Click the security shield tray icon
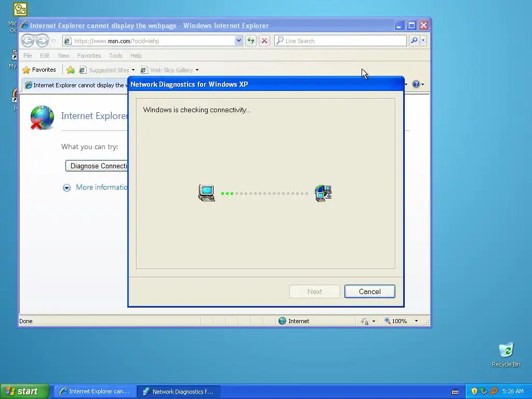The width and height of the screenshot is (532, 399). coord(474,391)
